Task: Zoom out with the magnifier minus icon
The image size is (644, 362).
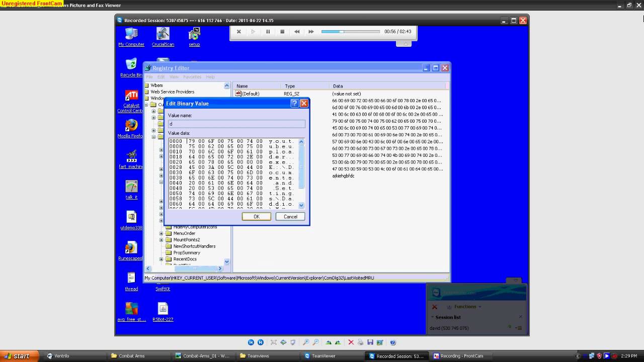Action: 315,342
